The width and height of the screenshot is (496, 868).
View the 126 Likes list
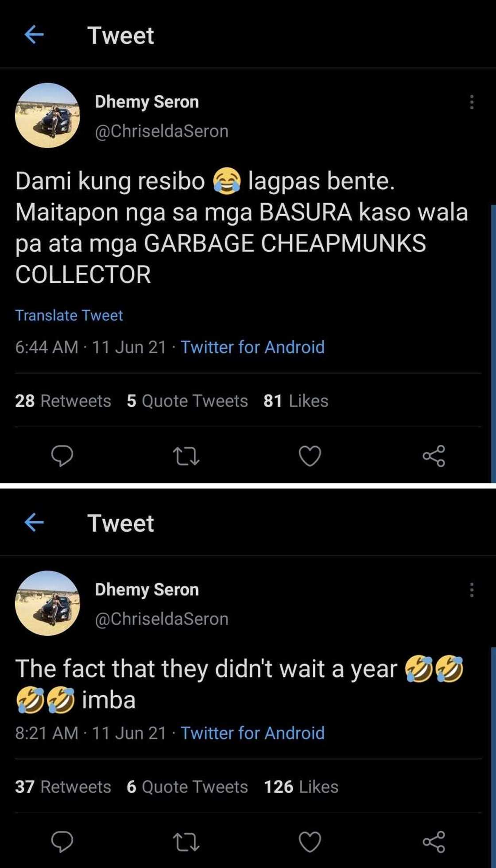301,787
